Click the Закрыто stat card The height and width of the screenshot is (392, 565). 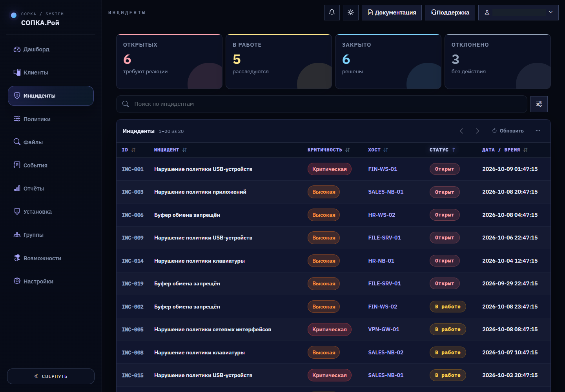tap(388, 62)
